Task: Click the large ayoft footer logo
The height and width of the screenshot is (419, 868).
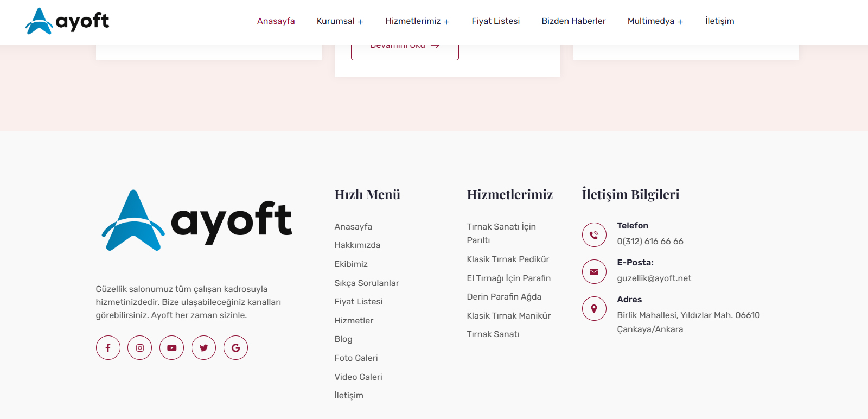Action: 197,220
